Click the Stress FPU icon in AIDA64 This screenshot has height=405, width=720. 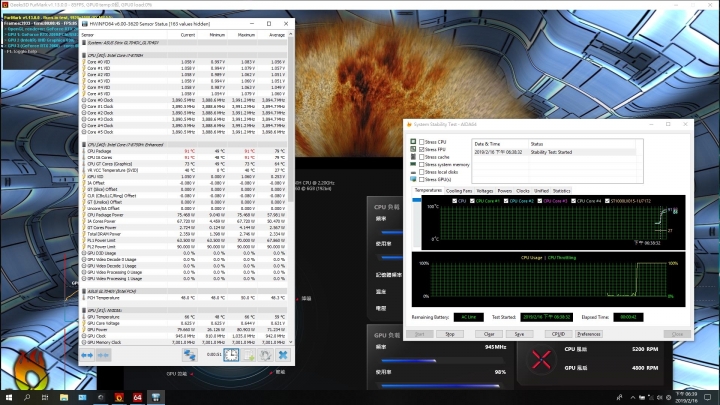click(x=413, y=149)
